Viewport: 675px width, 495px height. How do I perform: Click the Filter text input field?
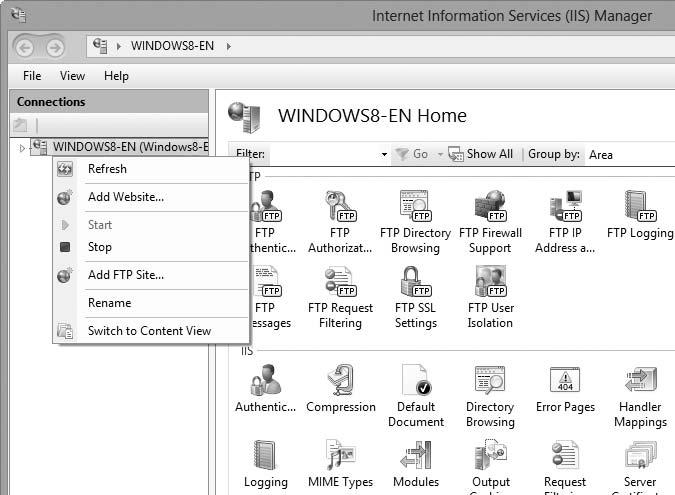click(323, 155)
